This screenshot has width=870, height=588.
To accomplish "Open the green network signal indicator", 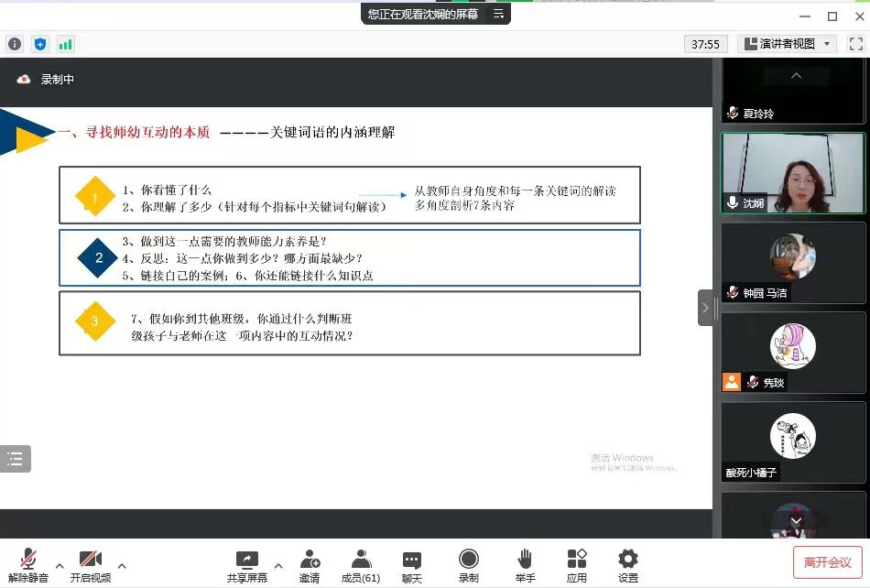I will 65,44.
